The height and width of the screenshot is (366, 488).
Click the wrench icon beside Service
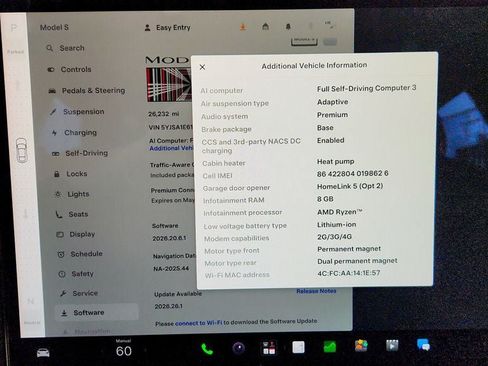click(x=63, y=294)
